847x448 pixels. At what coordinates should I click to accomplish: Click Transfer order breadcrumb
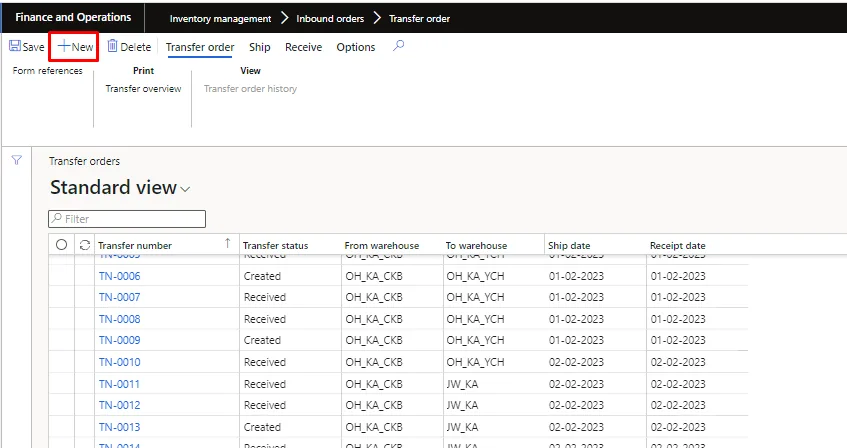419,18
